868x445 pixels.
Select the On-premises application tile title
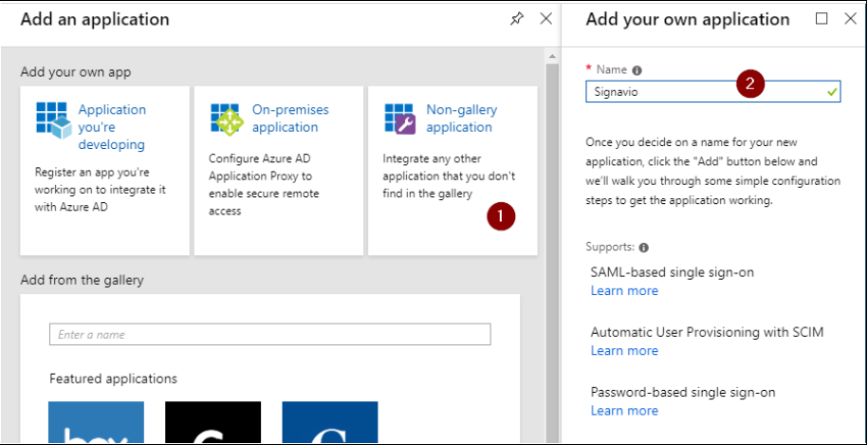(x=290, y=118)
